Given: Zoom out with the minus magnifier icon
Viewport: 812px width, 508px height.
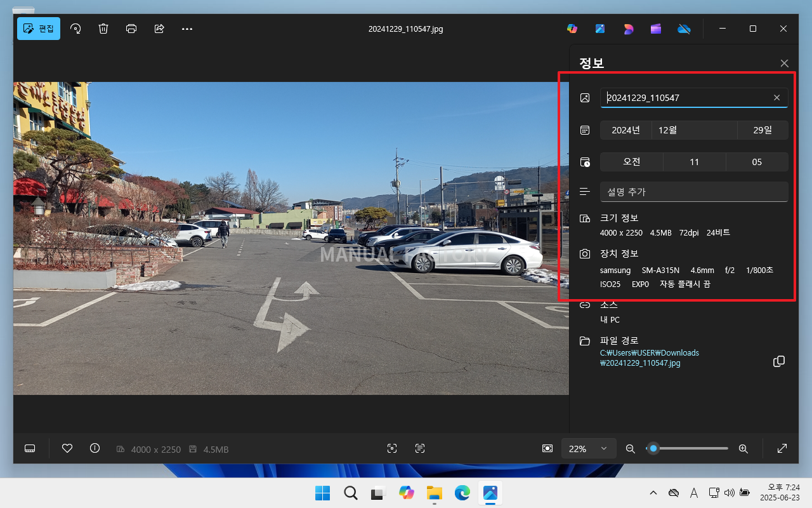Looking at the screenshot, I should [x=631, y=448].
